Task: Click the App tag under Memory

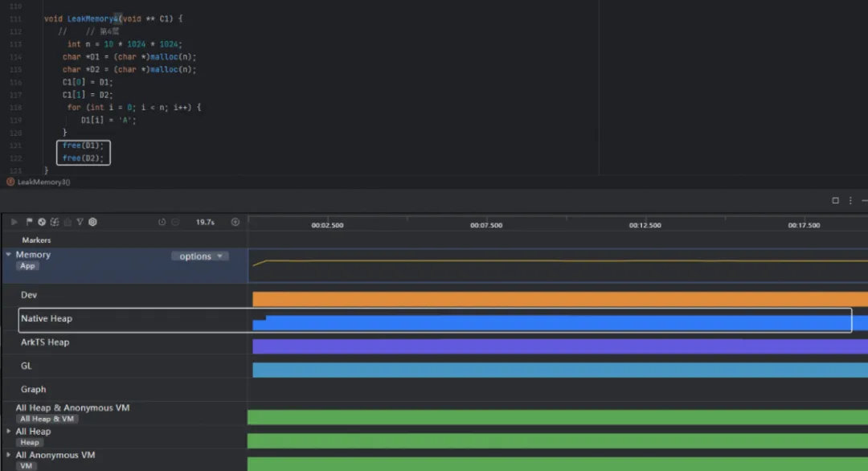Action: click(x=27, y=266)
